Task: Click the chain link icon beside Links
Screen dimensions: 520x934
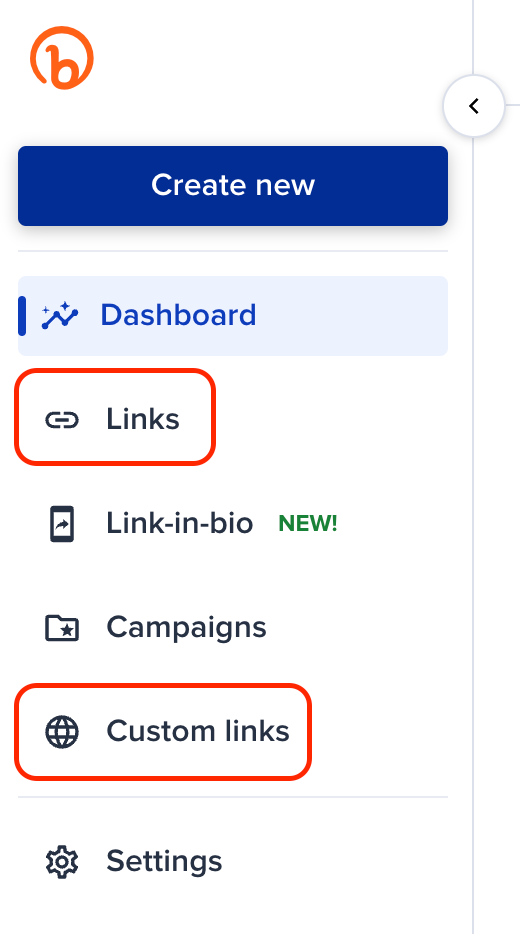Action: 62,420
